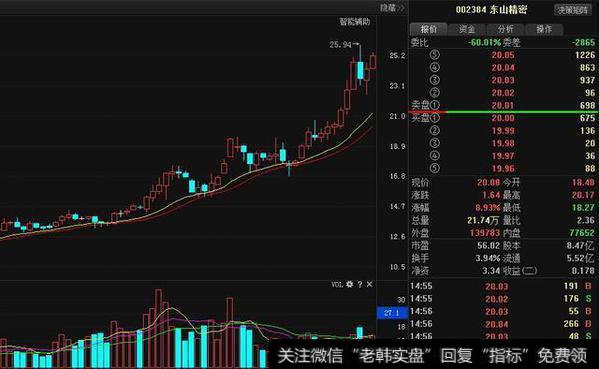
Task: Click the blue 27.1 volume axis marker
Action: click(392, 313)
